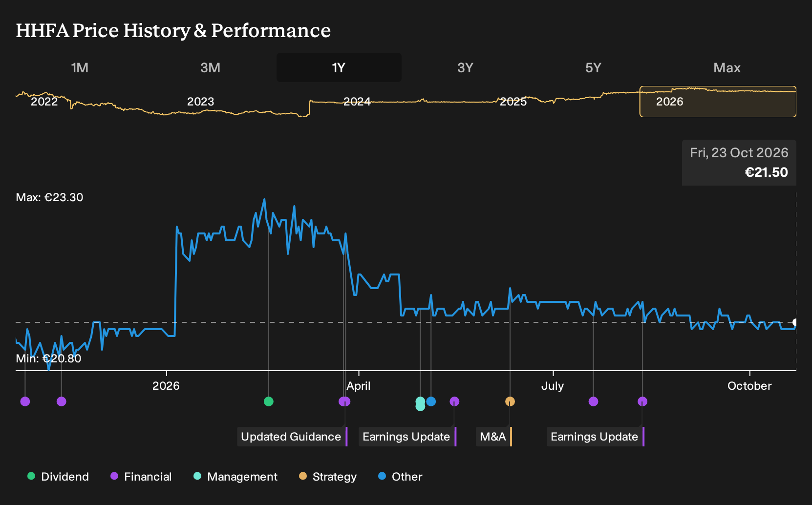
Task: Open the 3Y price range tab
Action: tap(465, 67)
